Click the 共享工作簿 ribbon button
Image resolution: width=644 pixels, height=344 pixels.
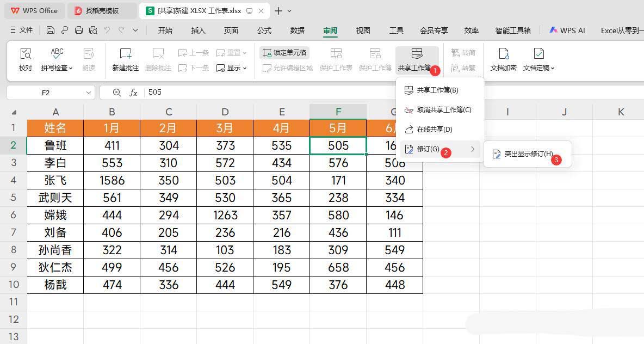point(416,59)
